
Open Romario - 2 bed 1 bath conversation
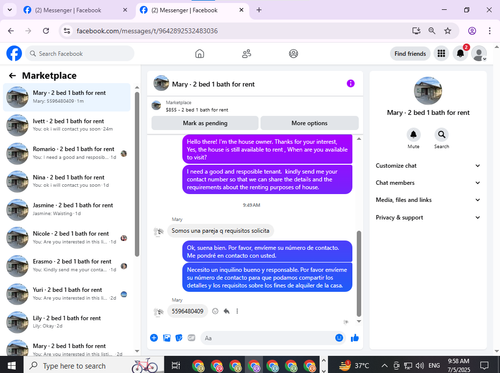click(x=67, y=153)
